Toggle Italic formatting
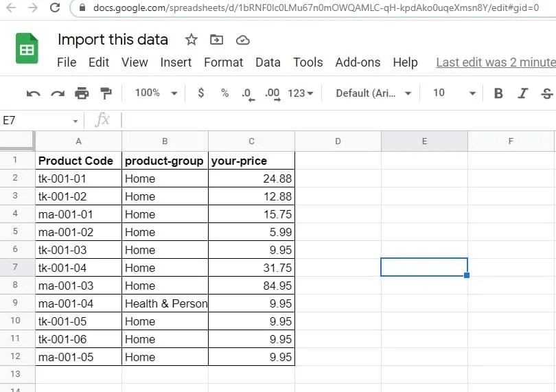The height and width of the screenshot is (392, 556). [522, 93]
